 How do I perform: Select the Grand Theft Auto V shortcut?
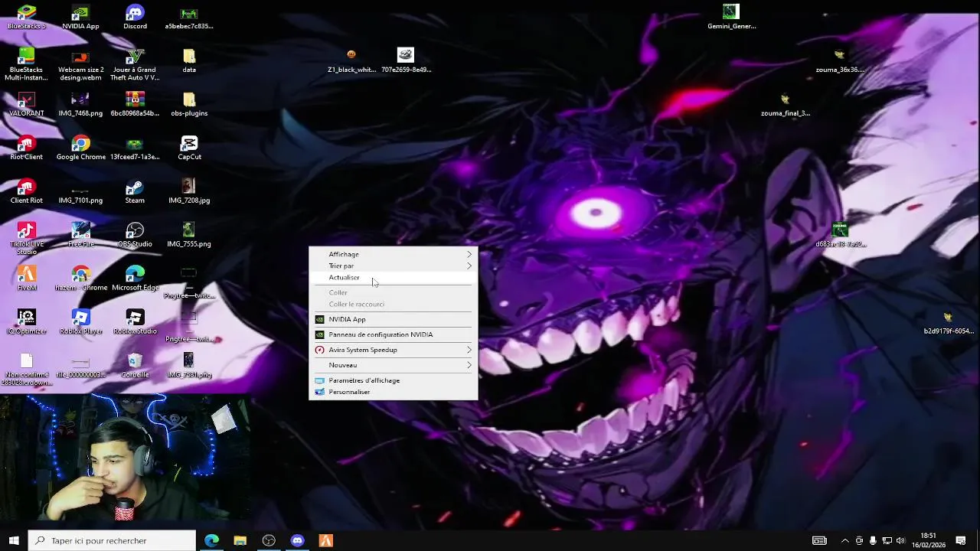point(135,64)
